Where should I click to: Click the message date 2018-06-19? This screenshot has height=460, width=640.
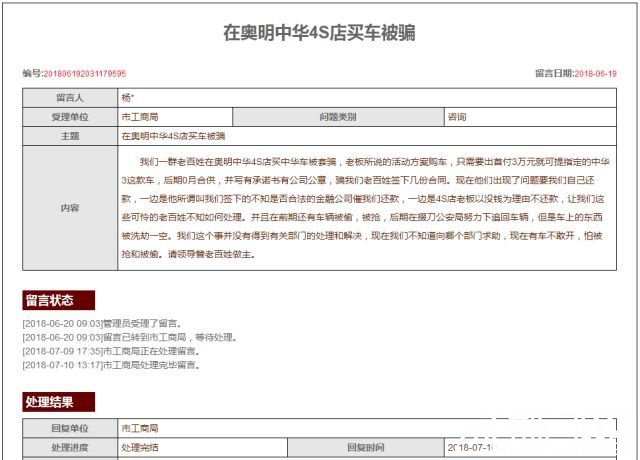point(595,74)
